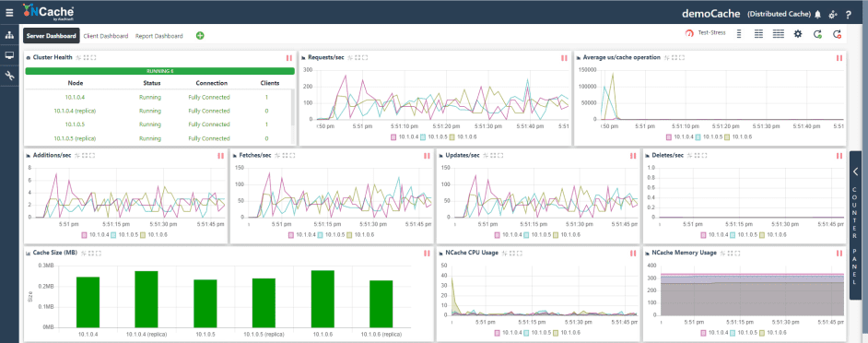Pause the Average us/cache operation chart
The height and width of the screenshot is (343, 868).
[839, 58]
